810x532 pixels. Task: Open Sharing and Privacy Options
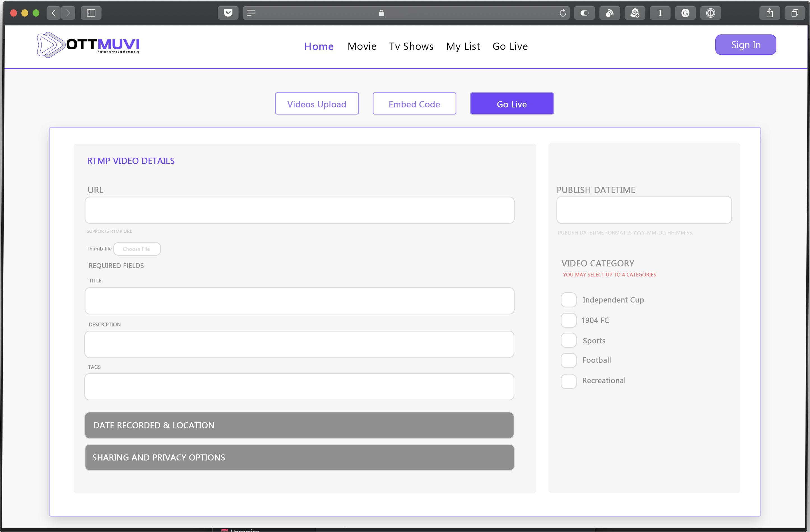pos(299,457)
